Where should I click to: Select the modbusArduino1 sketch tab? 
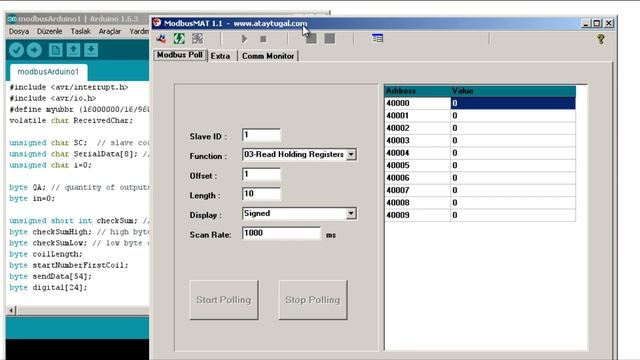[x=48, y=72]
